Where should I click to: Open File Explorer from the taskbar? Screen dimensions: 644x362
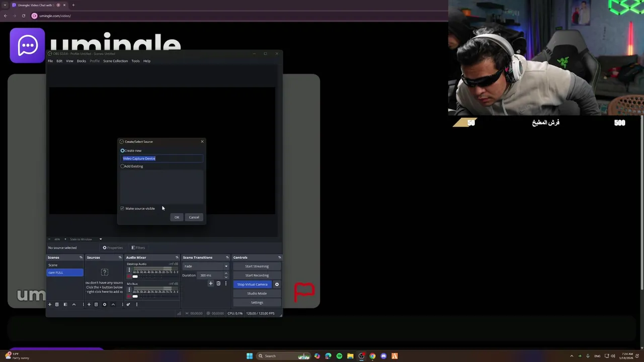pyautogui.click(x=350, y=356)
